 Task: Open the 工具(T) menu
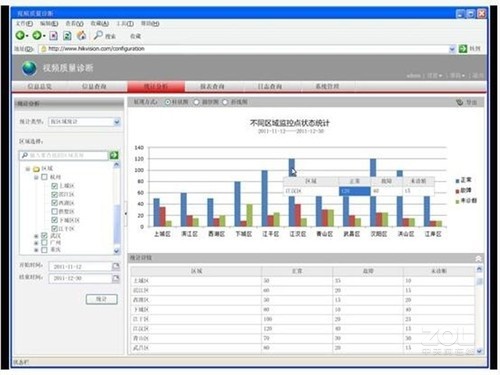tap(125, 24)
